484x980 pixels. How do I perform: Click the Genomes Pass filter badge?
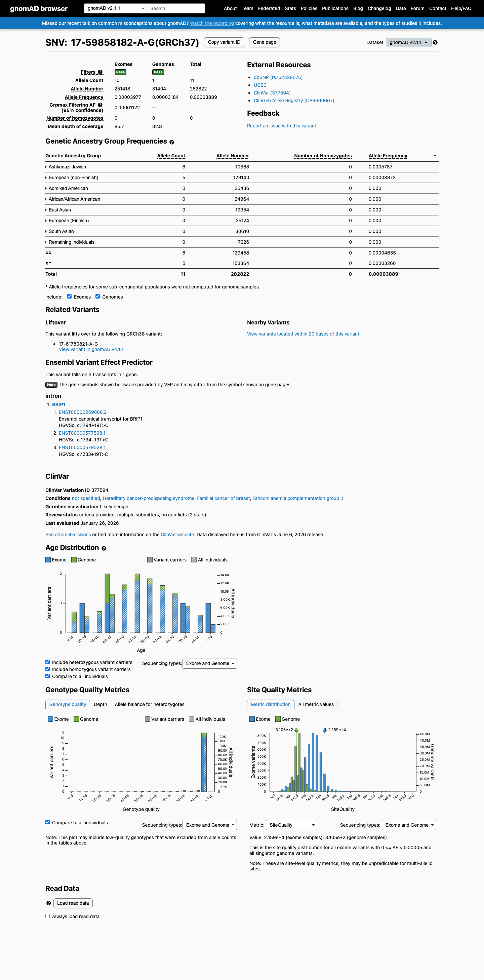tap(158, 72)
